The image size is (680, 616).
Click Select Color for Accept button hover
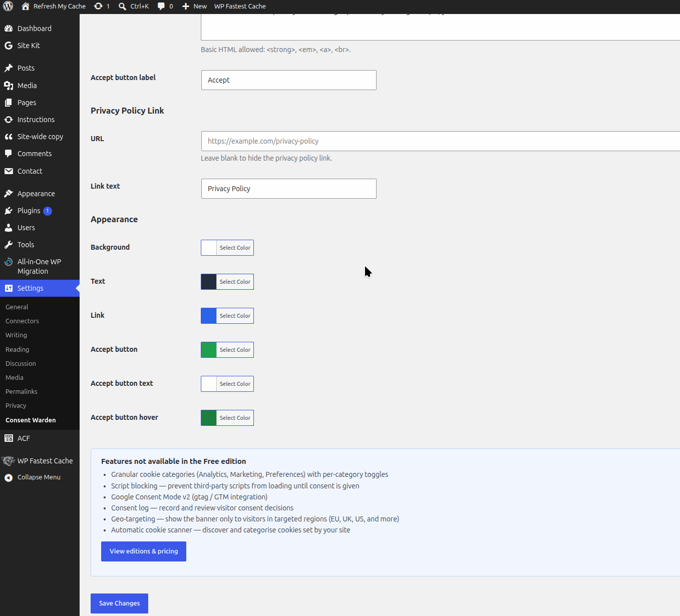point(235,418)
